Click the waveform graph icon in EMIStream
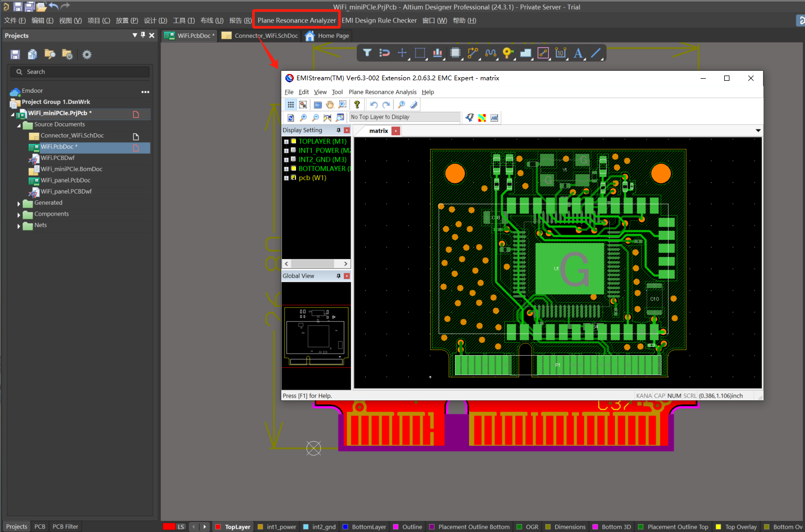 494,118
